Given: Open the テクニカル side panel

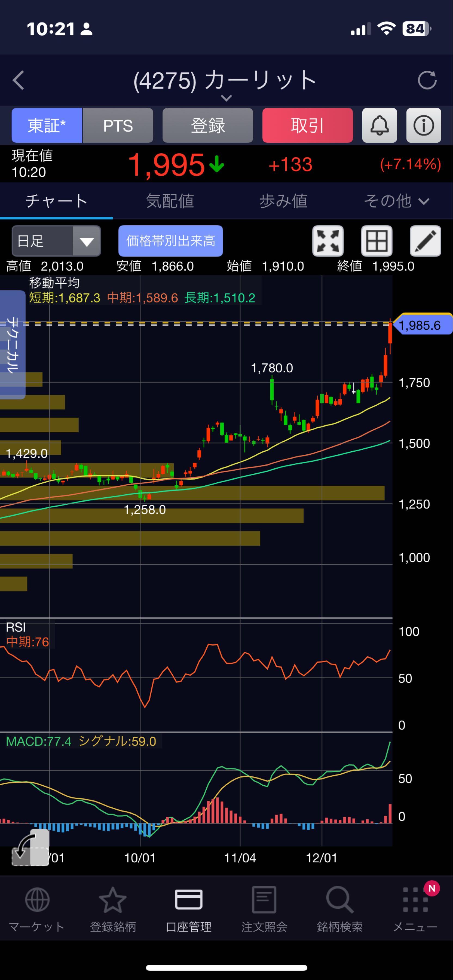Looking at the screenshot, I should click(13, 344).
